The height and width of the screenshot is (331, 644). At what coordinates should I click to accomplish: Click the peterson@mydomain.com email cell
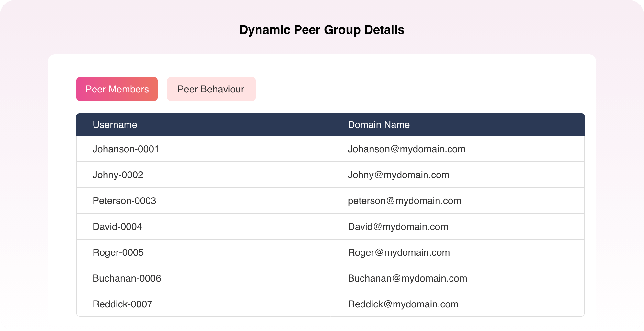pyautogui.click(x=404, y=200)
